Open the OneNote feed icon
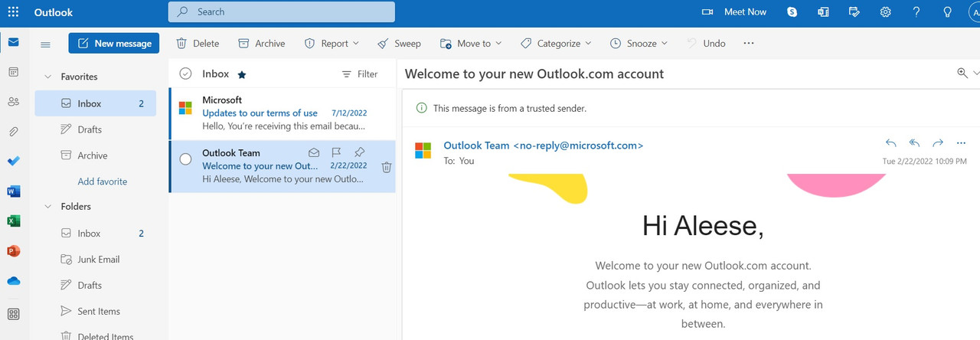The width and height of the screenshot is (980, 340). point(824,12)
